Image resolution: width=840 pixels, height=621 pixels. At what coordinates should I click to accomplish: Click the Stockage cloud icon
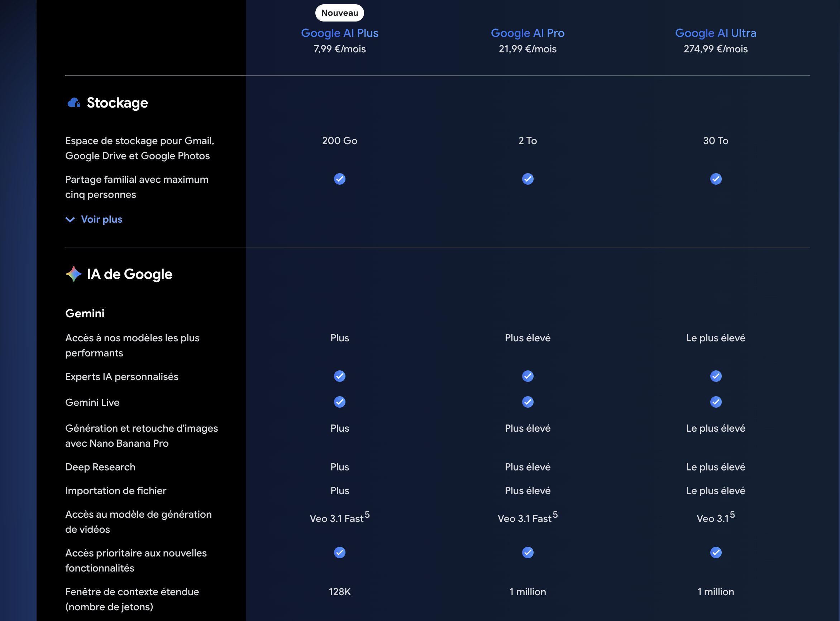(x=73, y=103)
